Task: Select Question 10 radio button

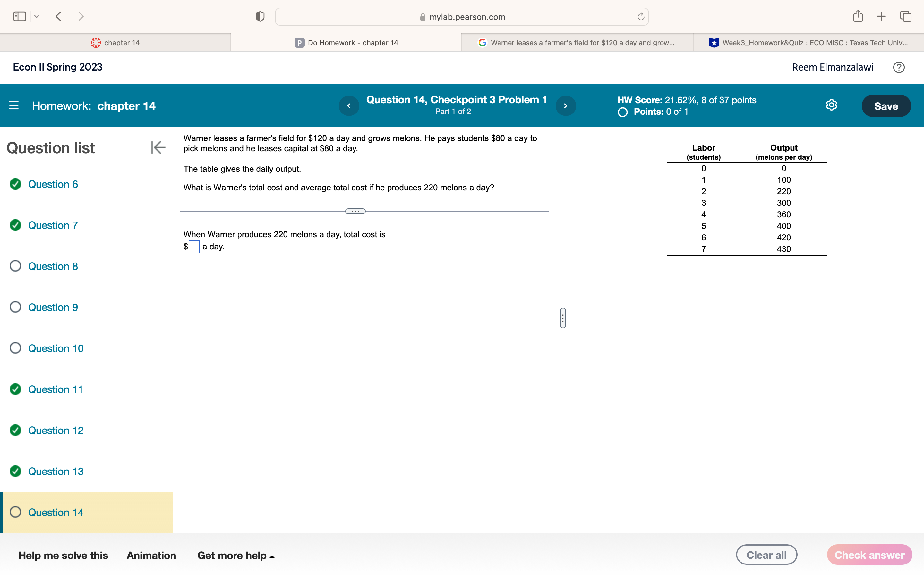Action: tap(16, 348)
